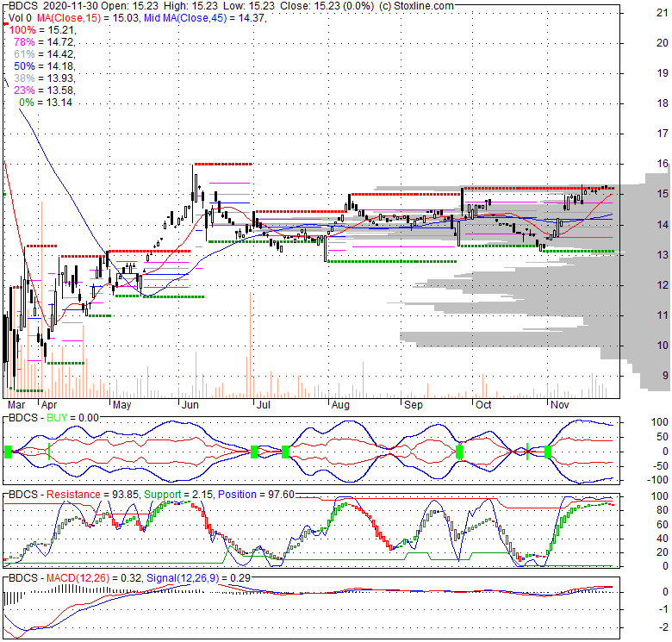This screenshot has height=642, width=672.
Task: Click the -100 label on BUY panel axis
Action: 659,480
